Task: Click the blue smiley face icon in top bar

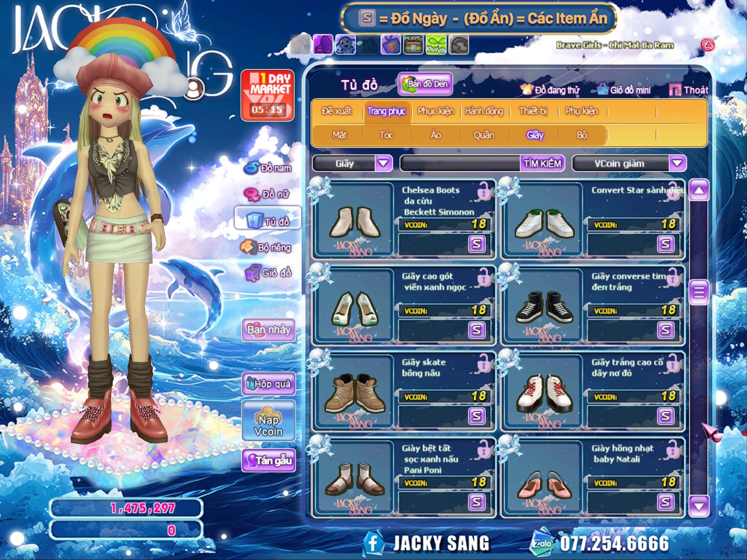Action: pos(345,44)
